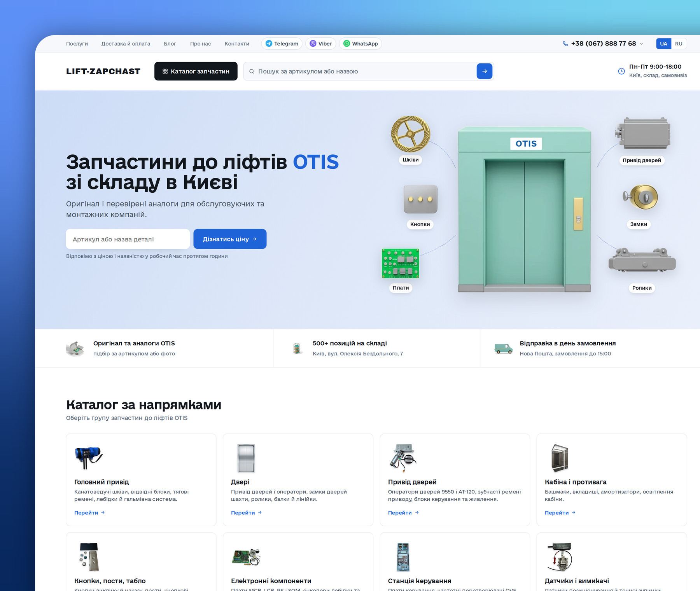Switch language to RU
This screenshot has height=591, width=700.
coord(679,44)
